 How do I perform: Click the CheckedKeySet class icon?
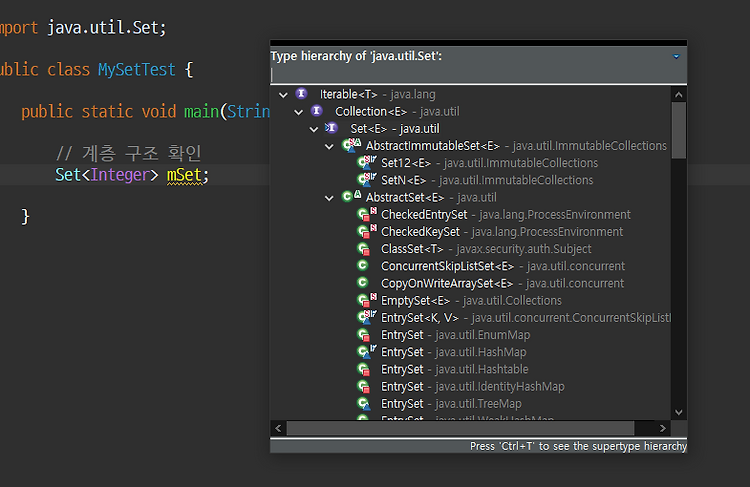click(x=367, y=232)
